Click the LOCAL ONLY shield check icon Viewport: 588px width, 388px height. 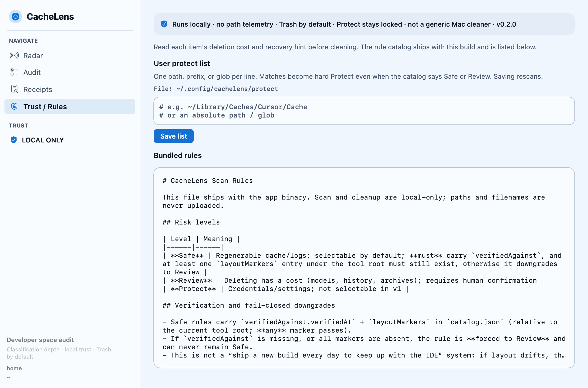[14, 140]
